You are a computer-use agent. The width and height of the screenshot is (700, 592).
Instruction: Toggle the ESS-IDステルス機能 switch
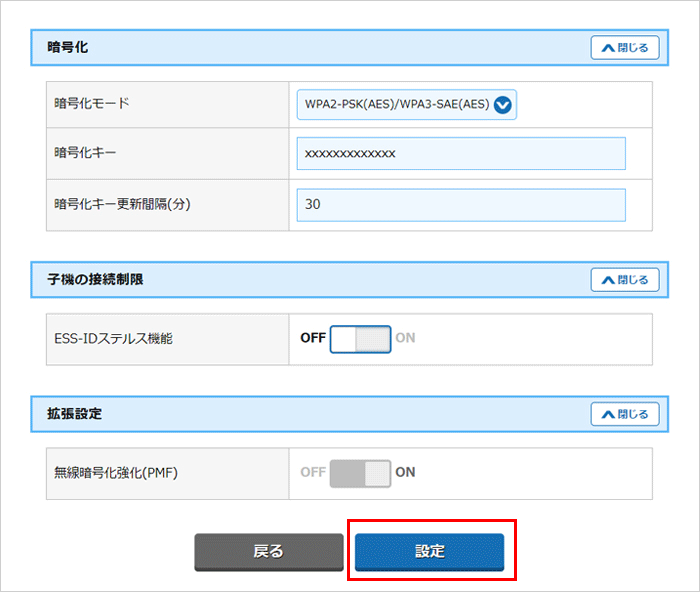pyautogui.click(x=360, y=338)
